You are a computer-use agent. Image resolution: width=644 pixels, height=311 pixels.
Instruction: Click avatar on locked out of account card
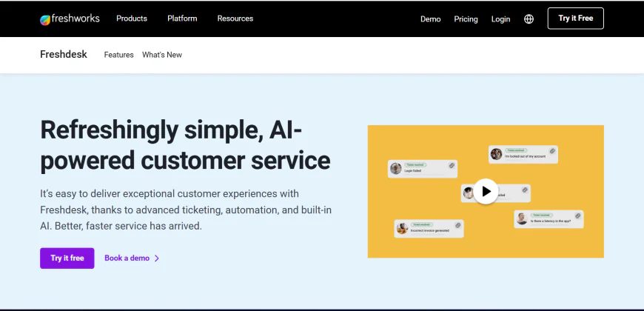coord(496,154)
